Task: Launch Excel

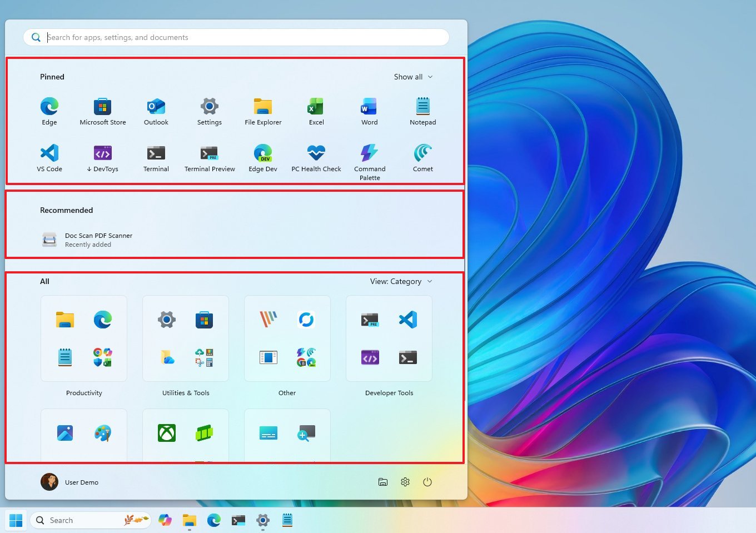Action: click(316, 110)
